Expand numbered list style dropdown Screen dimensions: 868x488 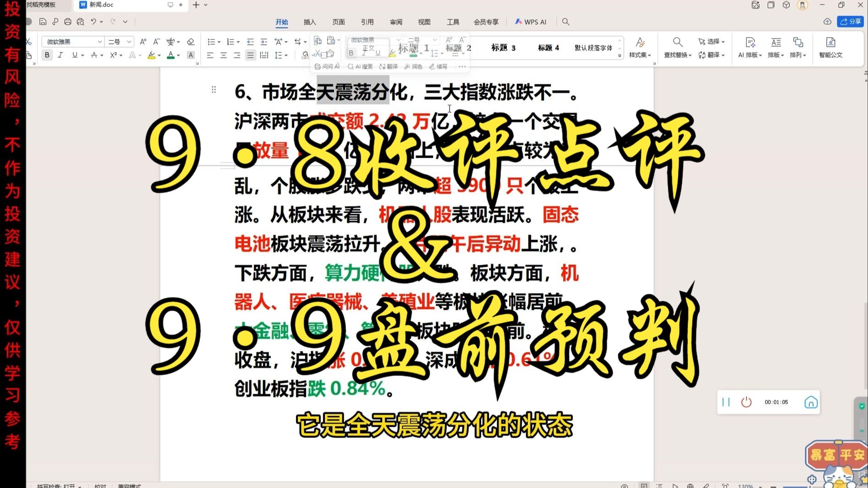(x=238, y=42)
